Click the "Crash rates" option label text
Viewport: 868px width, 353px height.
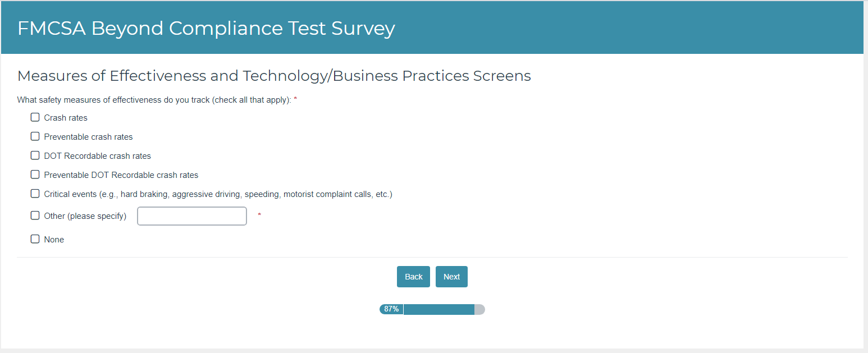click(66, 118)
